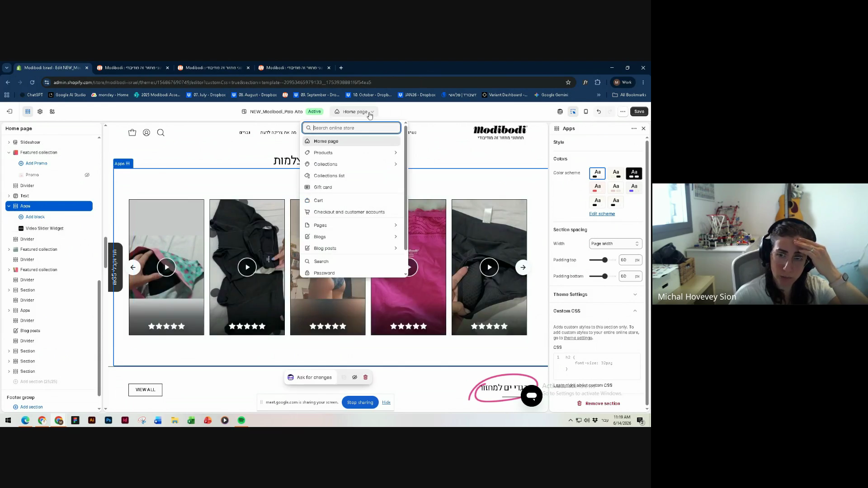Click the Edit scheme link
The height and width of the screenshot is (488, 868).
(x=602, y=214)
